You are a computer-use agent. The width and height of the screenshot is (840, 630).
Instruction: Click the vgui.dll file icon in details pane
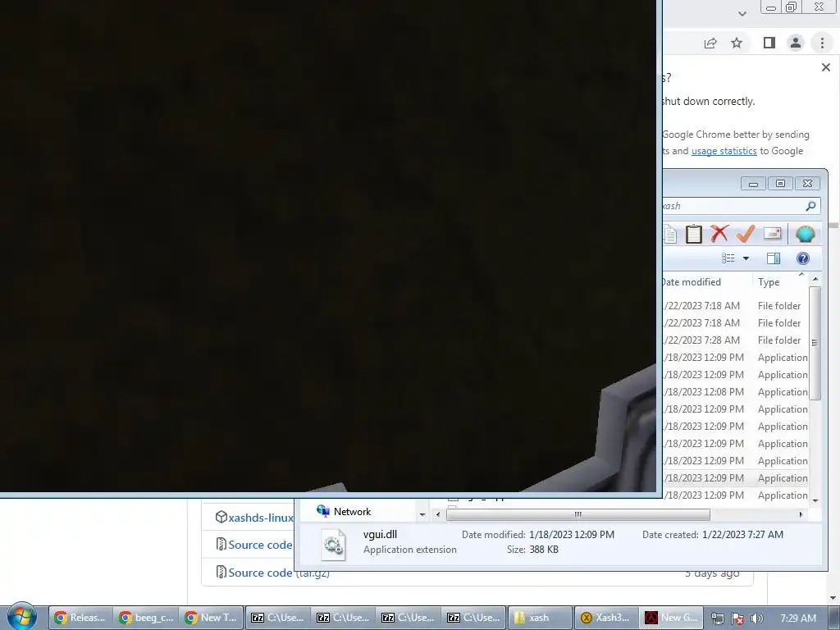coord(333,545)
